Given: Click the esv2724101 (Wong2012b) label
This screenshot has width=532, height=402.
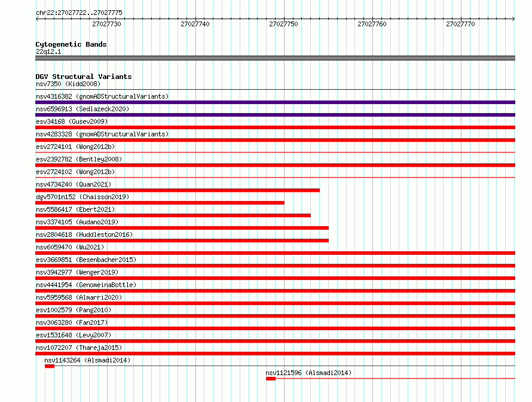Looking at the screenshot, I should (75, 147).
